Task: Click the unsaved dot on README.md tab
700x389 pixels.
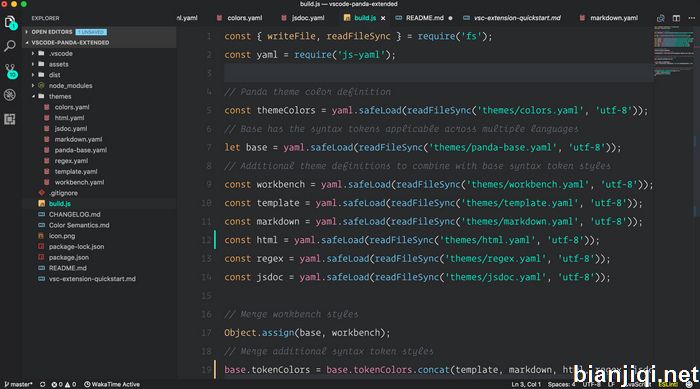Action: point(450,18)
